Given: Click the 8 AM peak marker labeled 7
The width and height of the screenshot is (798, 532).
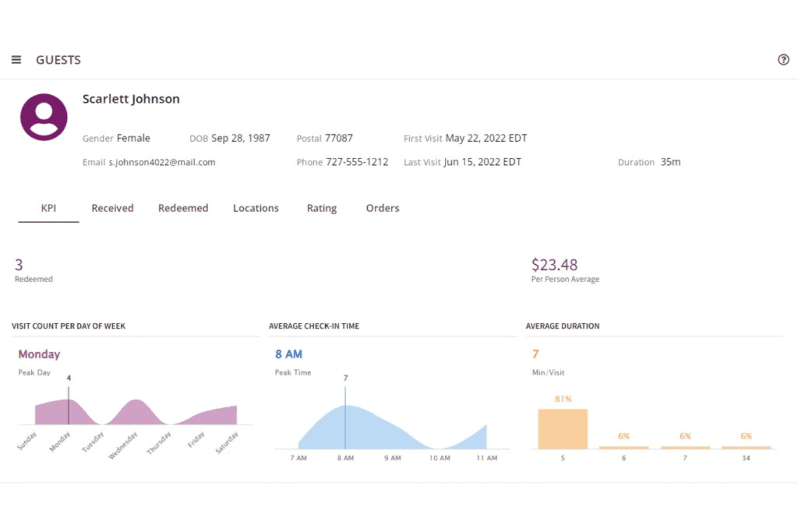Looking at the screenshot, I should 346,378.
